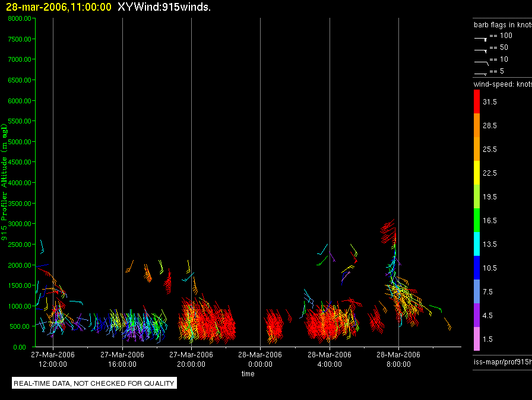Click the 28-Mar-2006 4:00:00 time label

tap(330, 359)
